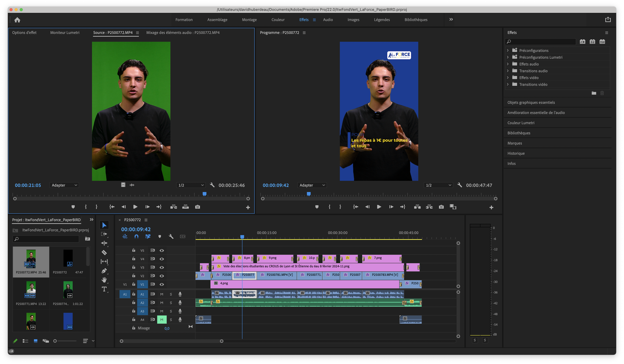Select the Pen tool
This screenshot has height=364, width=624.
pyautogui.click(x=104, y=271)
